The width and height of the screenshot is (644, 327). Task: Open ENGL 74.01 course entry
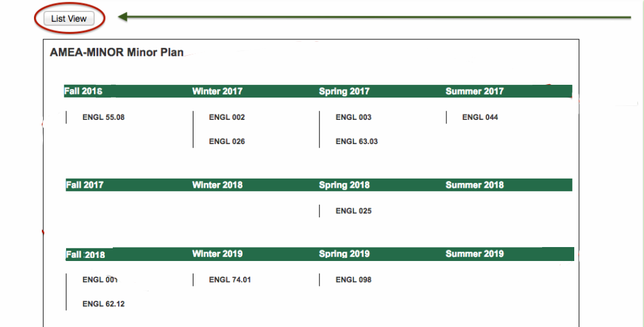tap(230, 280)
